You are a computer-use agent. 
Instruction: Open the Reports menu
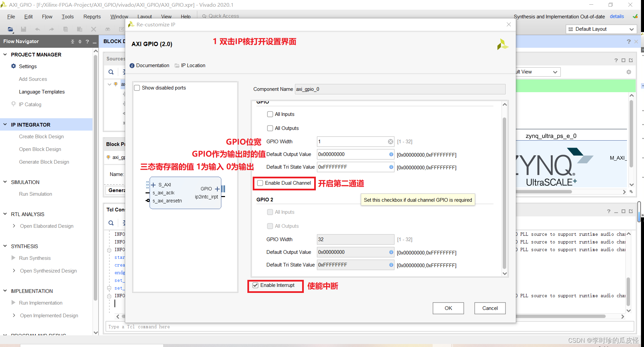(x=92, y=17)
